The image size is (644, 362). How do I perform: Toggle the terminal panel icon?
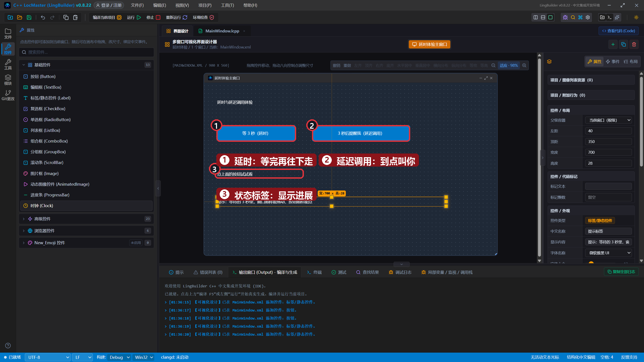click(610, 17)
